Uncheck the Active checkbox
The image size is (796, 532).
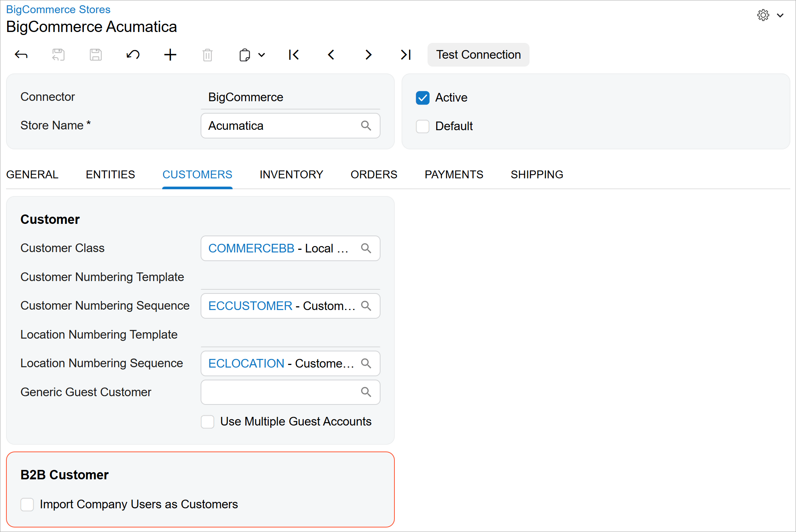point(422,97)
